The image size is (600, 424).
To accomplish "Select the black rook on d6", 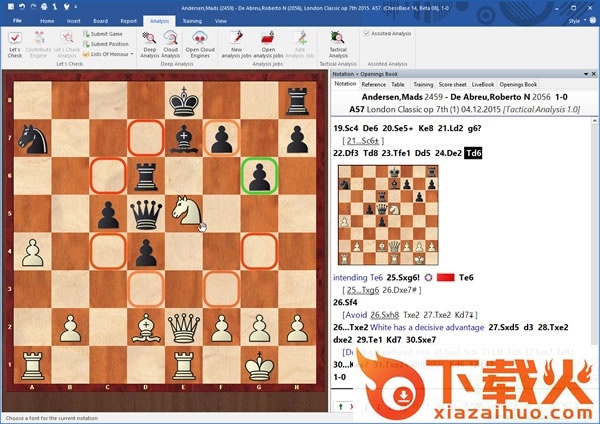I will 146,176.
